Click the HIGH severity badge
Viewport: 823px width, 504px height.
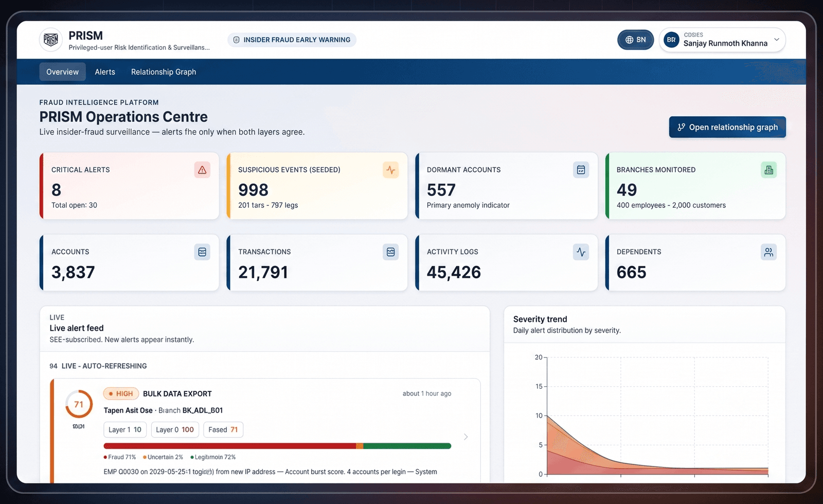coord(121,393)
